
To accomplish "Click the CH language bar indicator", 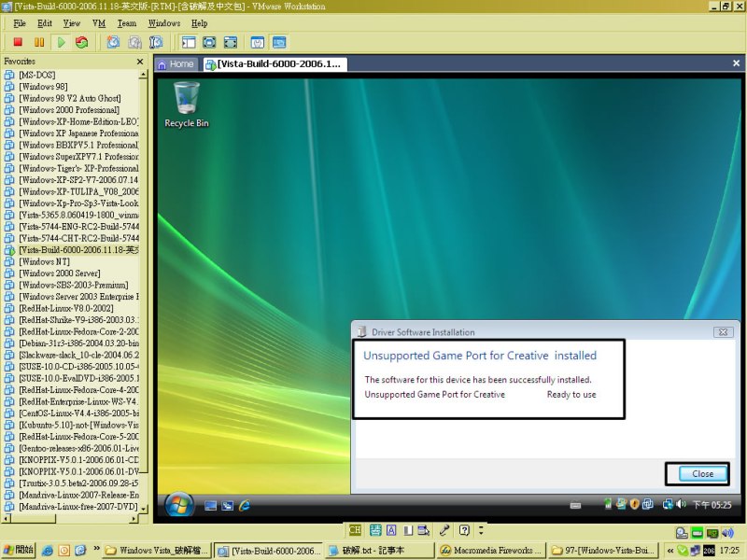I will coord(355,530).
